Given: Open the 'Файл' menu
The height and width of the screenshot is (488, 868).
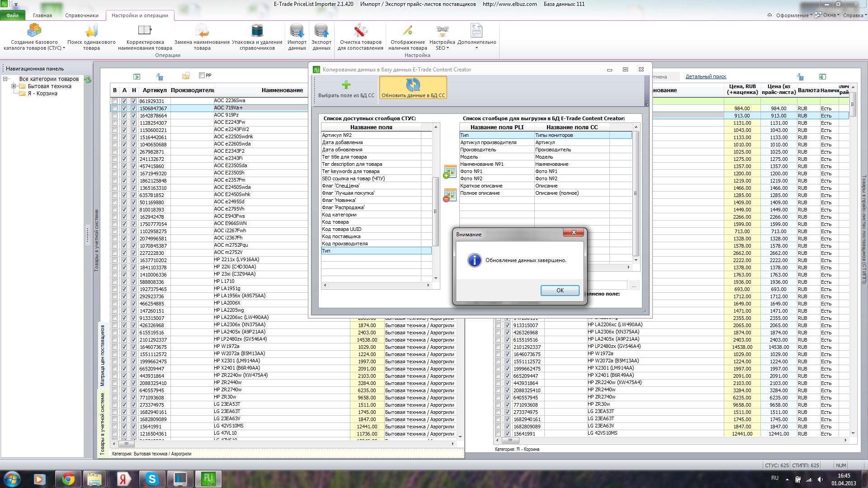Looking at the screenshot, I should pyautogui.click(x=13, y=15).
